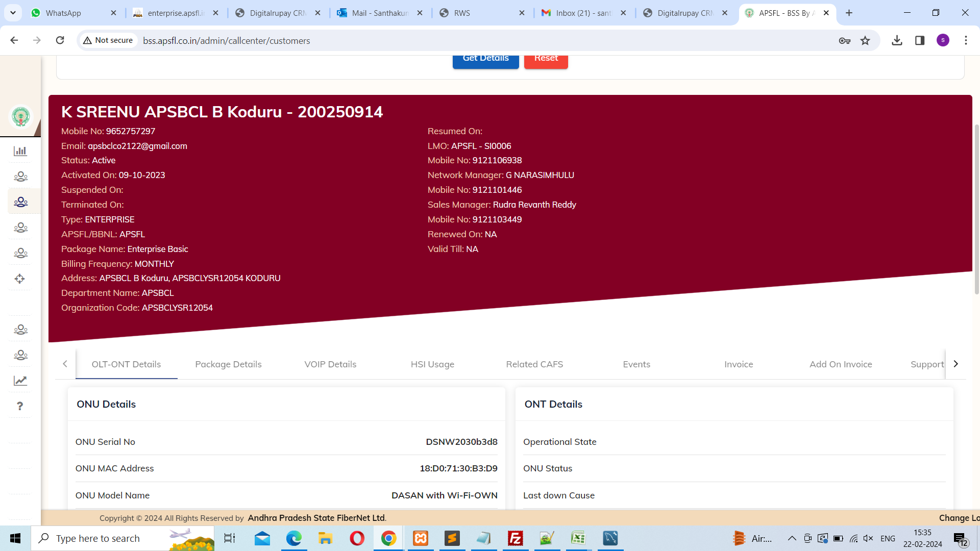Viewport: 980px width, 551px height.
Task: Close the WhatsApp browser tab
Action: click(x=113, y=13)
